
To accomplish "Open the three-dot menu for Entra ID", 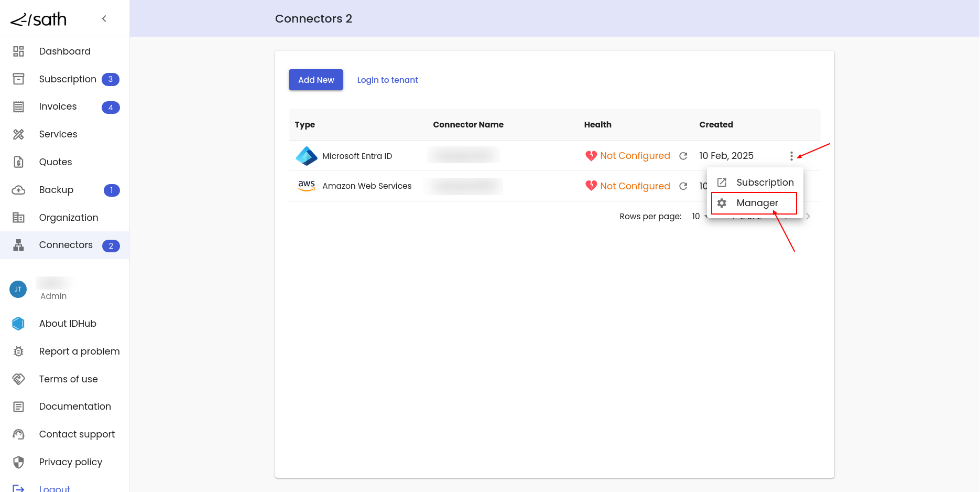I will (791, 156).
